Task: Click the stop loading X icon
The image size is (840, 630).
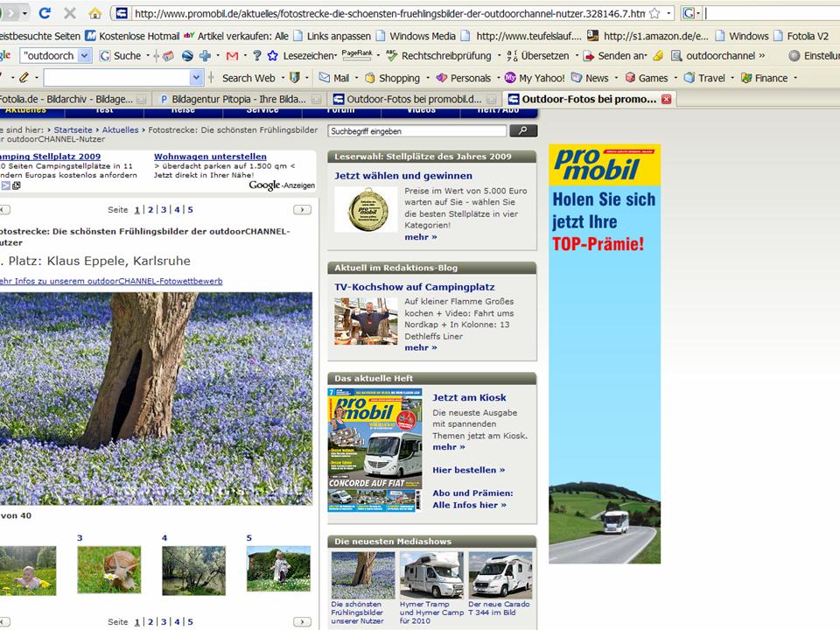Action: pyautogui.click(x=69, y=14)
